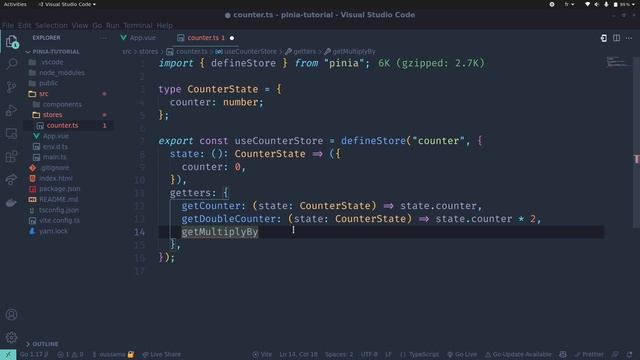The image size is (640, 360).
Task: Open the Explorer view in the activity bar
Action: [x=11, y=41]
